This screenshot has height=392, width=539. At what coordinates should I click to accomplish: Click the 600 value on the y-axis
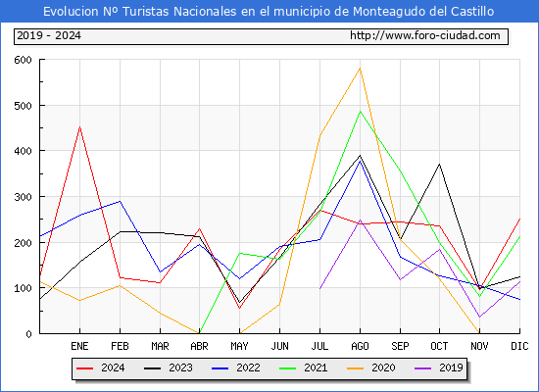pyautogui.click(x=24, y=60)
